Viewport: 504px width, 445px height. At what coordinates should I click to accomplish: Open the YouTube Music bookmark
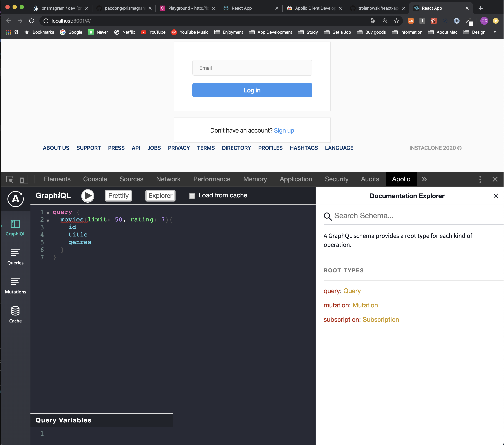click(x=190, y=32)
